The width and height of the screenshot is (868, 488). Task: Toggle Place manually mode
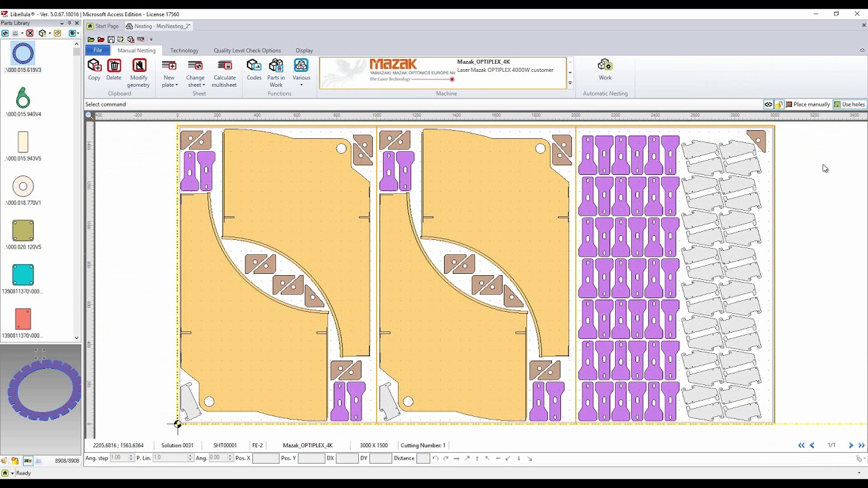pyautogui.click(x=808, y=104)
